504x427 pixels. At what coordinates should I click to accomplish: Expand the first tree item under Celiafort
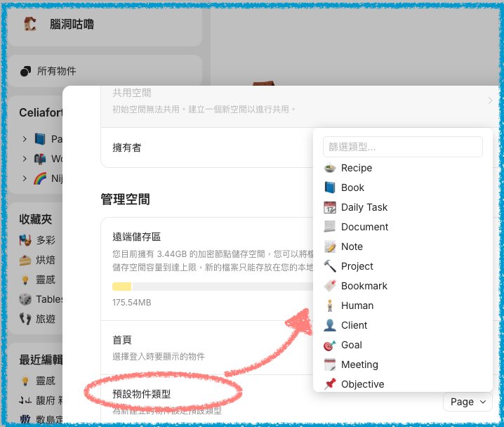(x=25, y=139)
